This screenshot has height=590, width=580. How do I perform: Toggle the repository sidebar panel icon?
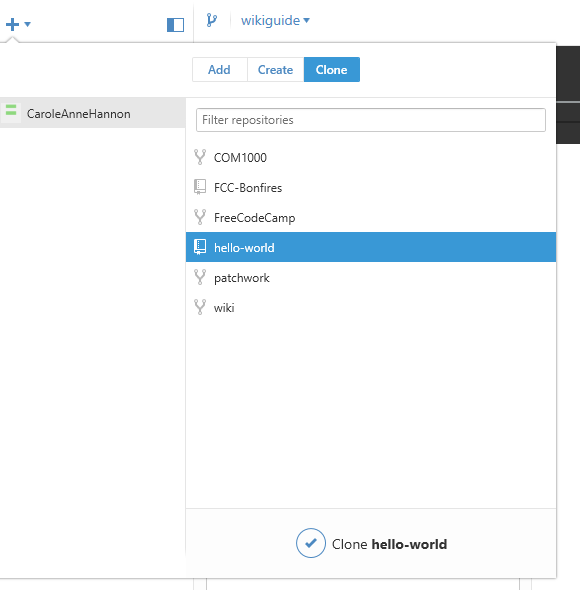175,25
